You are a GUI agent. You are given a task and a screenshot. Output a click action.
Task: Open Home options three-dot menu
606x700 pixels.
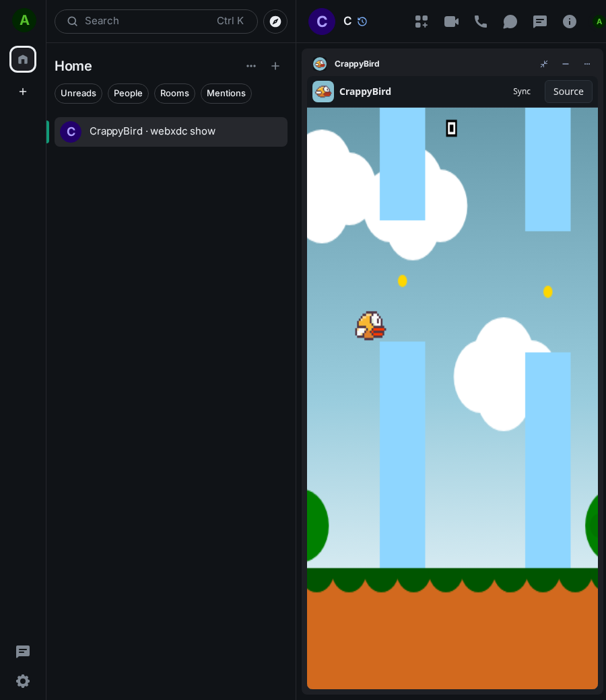[x=251, y=66]
